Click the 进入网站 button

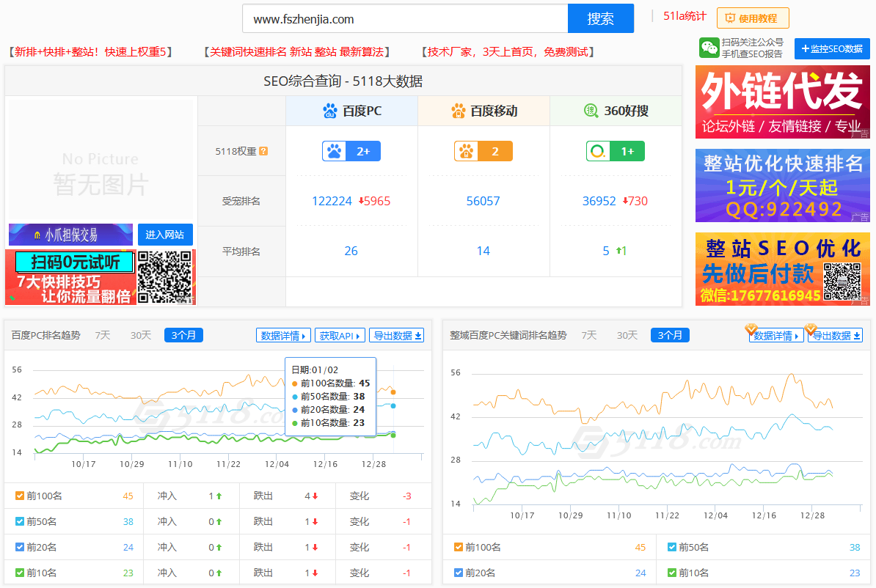(x=165, y=235)
